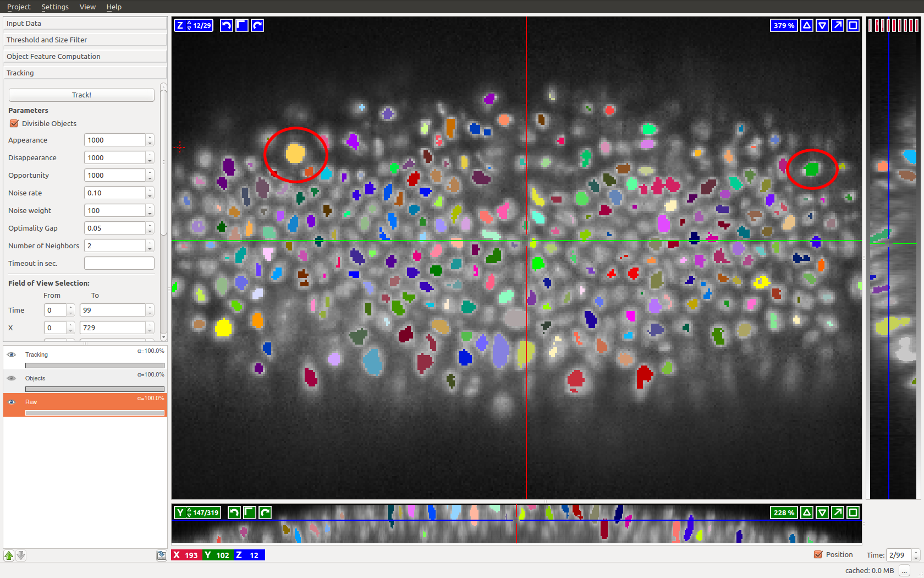Adjust the Objects layer opacity slider
The height and width of the screenshot is (578, 924).
(x=95, y=389)
